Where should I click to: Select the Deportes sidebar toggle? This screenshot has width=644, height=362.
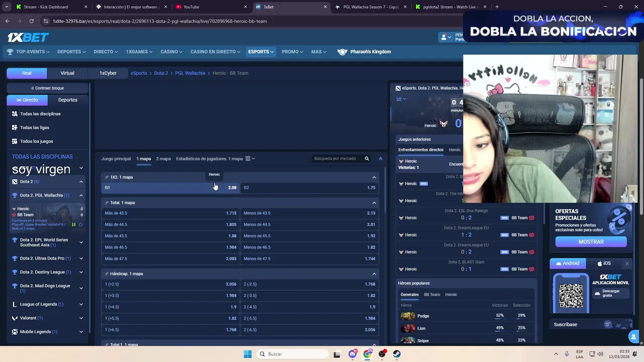67,100
